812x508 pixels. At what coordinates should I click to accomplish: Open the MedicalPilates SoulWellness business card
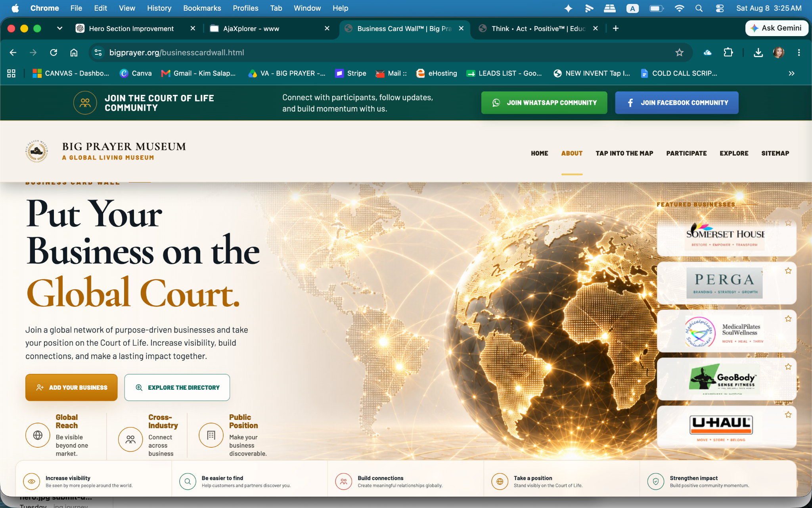pos(726,331)
